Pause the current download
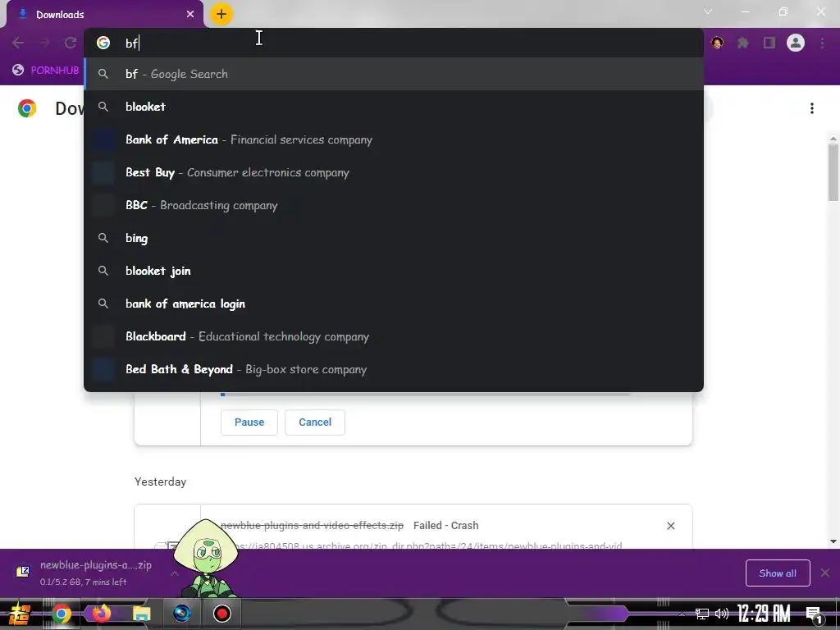This screenshot has height=630, width=840. coord(249,422)
